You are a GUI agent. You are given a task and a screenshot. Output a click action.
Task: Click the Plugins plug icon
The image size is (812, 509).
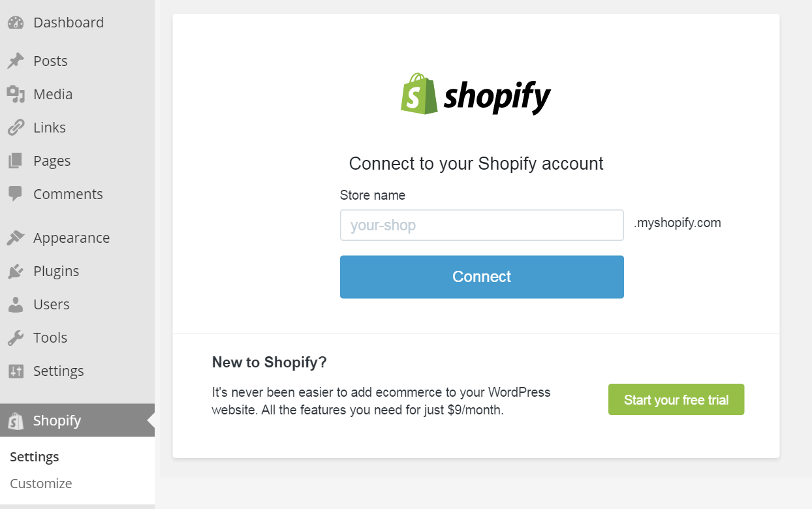[16, 271]
